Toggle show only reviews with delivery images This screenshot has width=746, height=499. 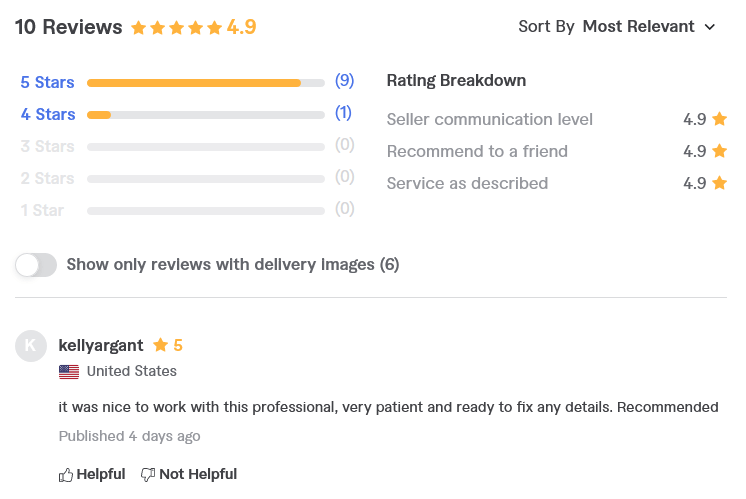36,265
